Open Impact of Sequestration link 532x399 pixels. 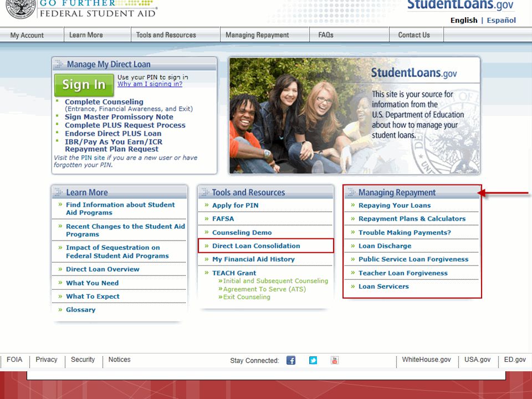click(x=117, y=252)
